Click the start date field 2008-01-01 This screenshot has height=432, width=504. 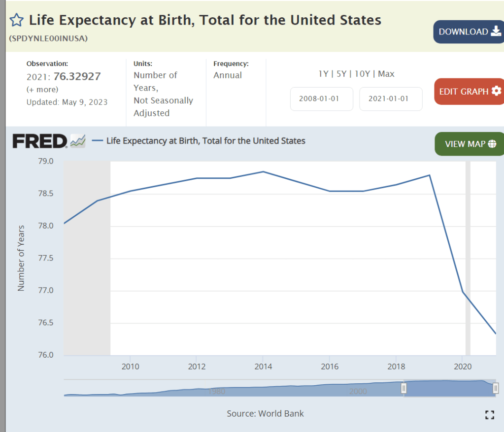click(x=322, y=99)
